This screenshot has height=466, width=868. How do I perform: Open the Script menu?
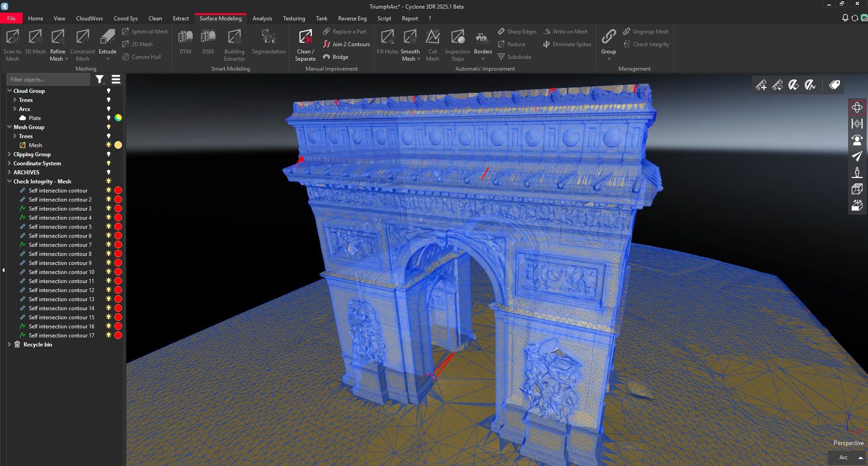[384, 18]
